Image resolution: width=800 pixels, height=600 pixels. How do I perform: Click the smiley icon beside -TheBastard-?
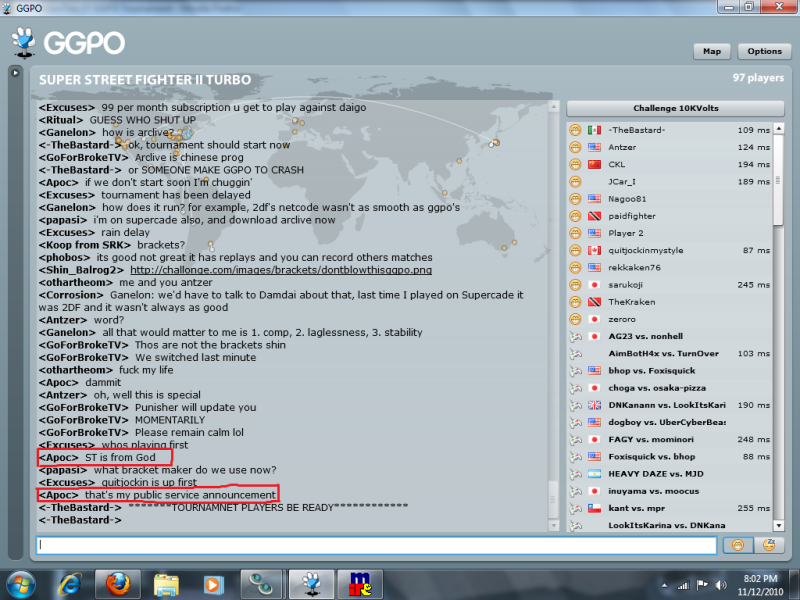click(x=576, y=130)
